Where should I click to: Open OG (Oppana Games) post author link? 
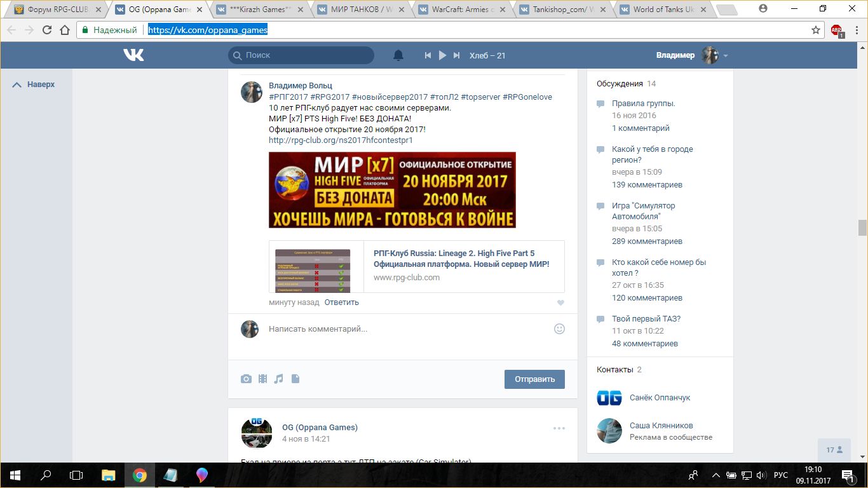click(320, 428)
